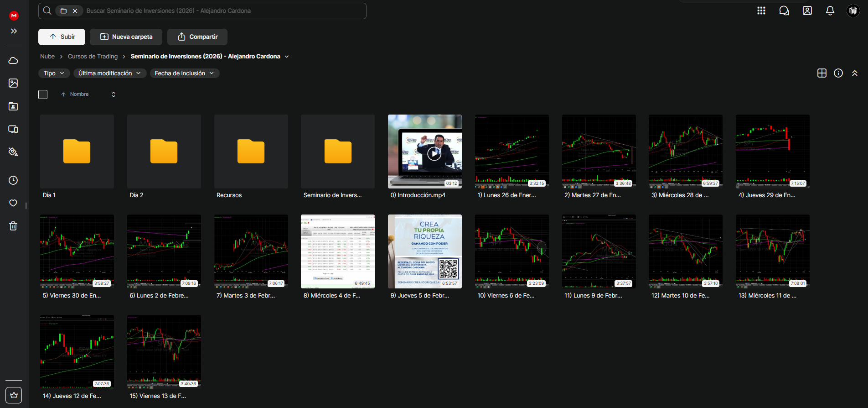
Task: Select 8) Miércoles 4 de F... video
Action: [338, 251]
